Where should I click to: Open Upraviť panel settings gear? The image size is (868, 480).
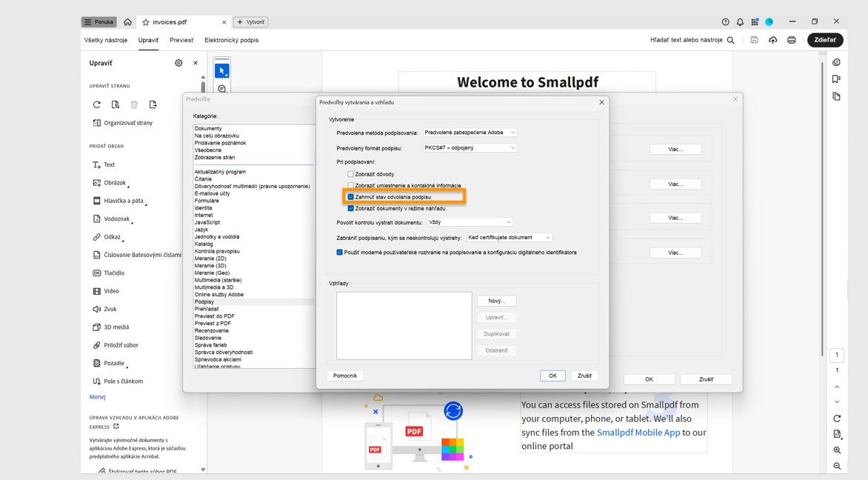coord(178,63)
